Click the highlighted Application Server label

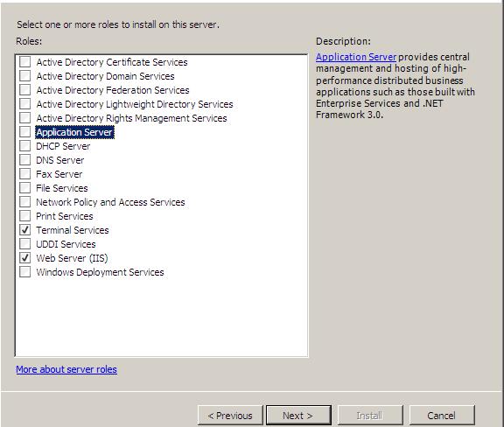pos(74,132)
